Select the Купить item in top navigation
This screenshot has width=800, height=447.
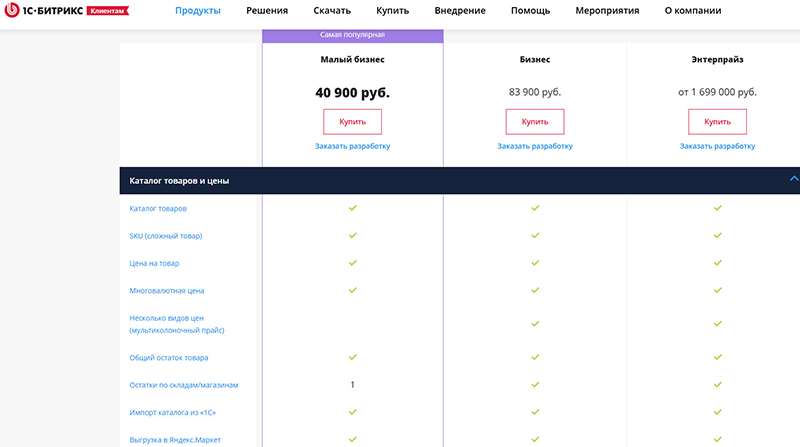pos(392,11)
